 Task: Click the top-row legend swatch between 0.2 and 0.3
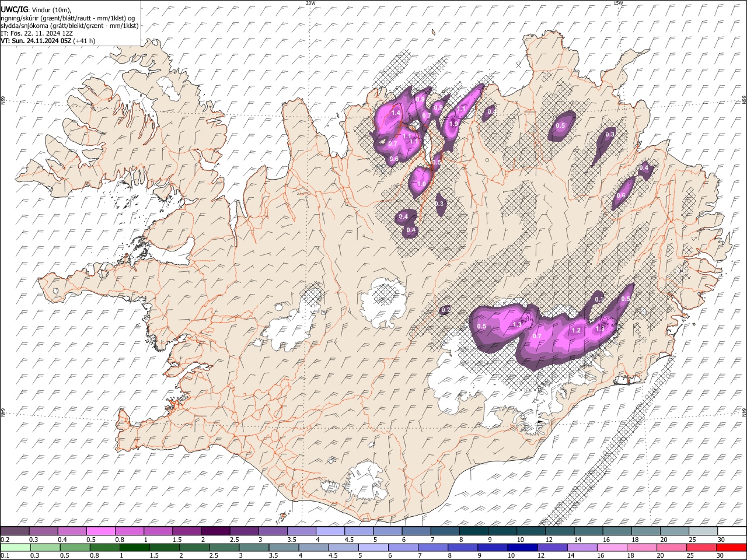pos(15,531)
